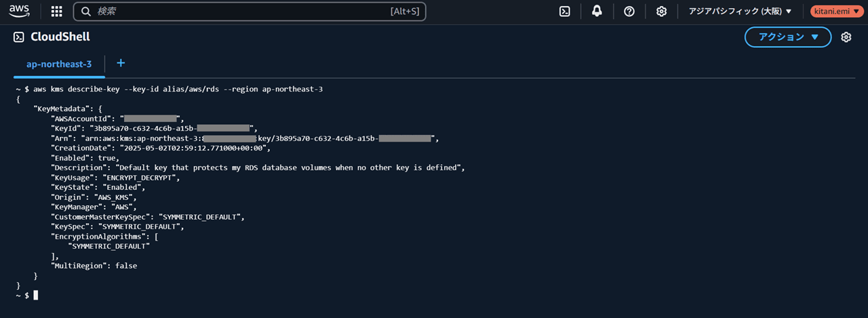Click the terminal prompt cursor at bottom
868x318 pixels.
[x=35, y=295]
